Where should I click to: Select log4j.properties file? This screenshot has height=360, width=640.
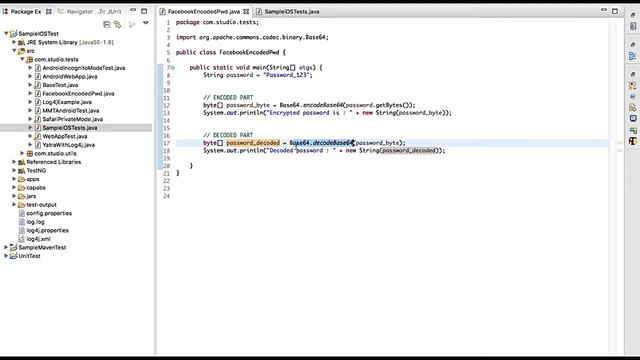tap(47, 231)
